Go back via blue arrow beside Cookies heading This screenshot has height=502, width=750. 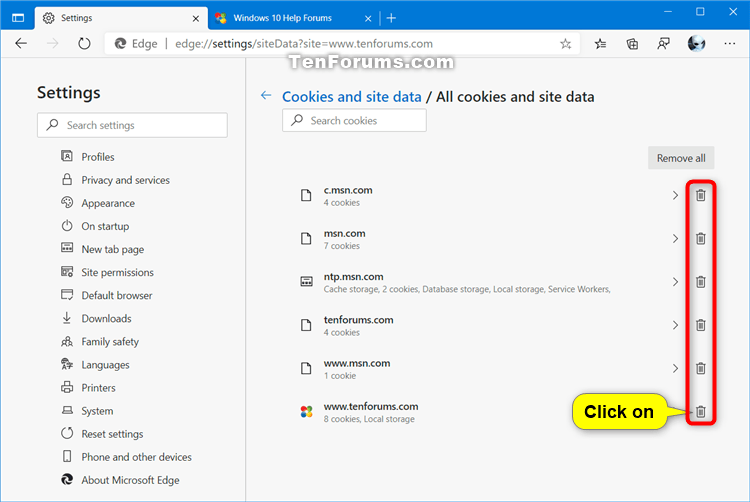coord(266,95)
